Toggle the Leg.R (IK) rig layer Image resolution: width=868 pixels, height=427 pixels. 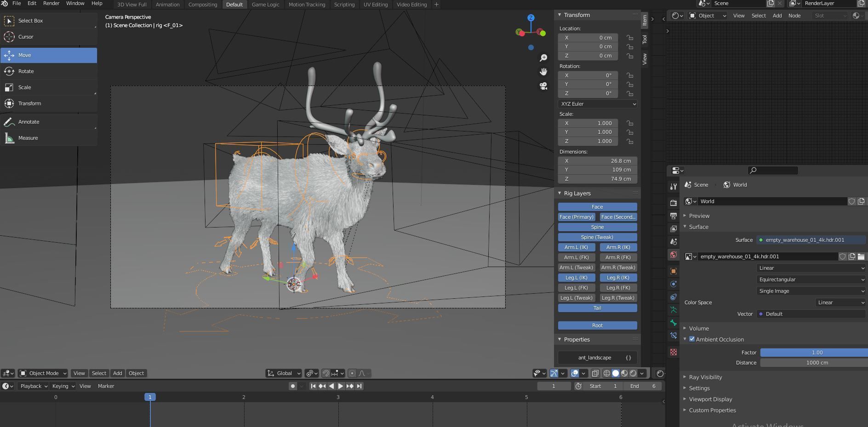(x=618, y=278)
